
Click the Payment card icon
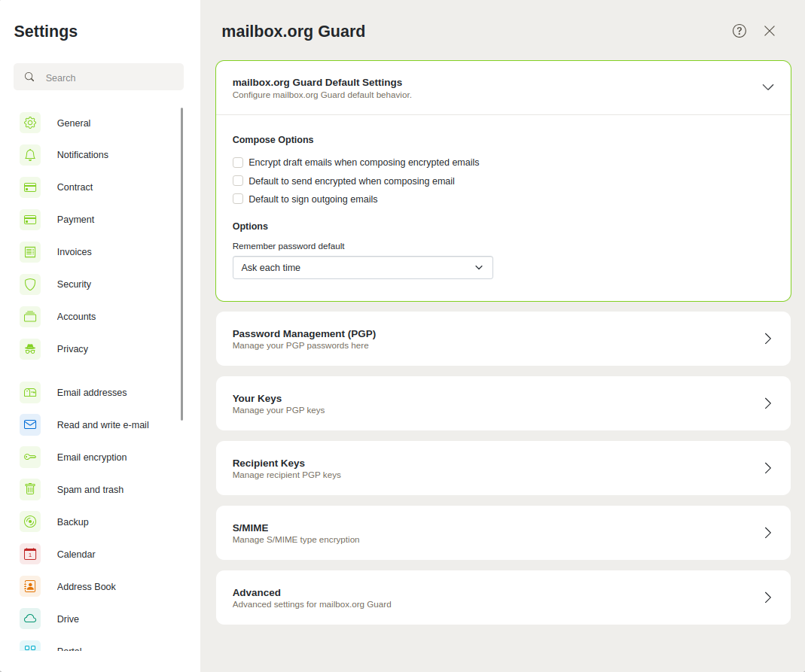[30, 220]
